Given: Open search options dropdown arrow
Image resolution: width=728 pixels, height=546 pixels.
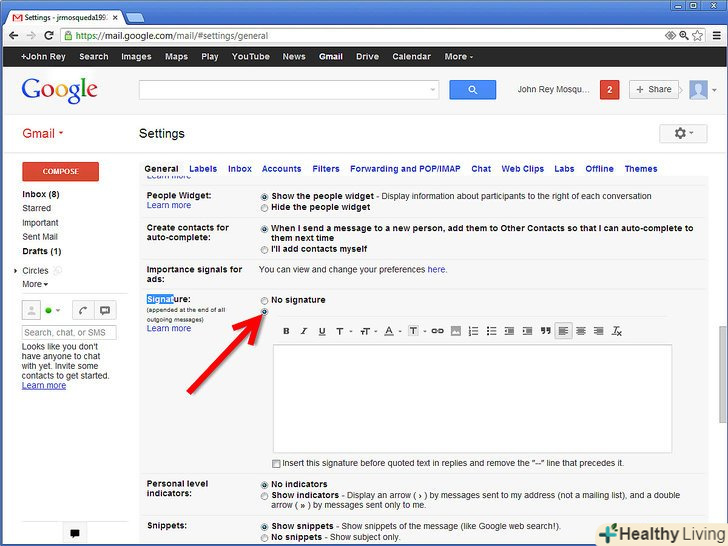Looking at the screenshot, I should [432, 90].
